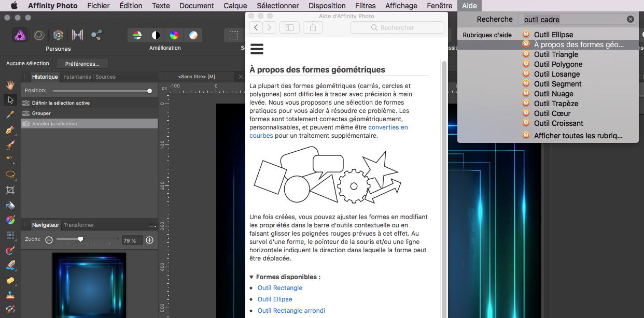Clear the 'outil cadre' search field
Screen dimensions: 644x318
pos(631,19)
